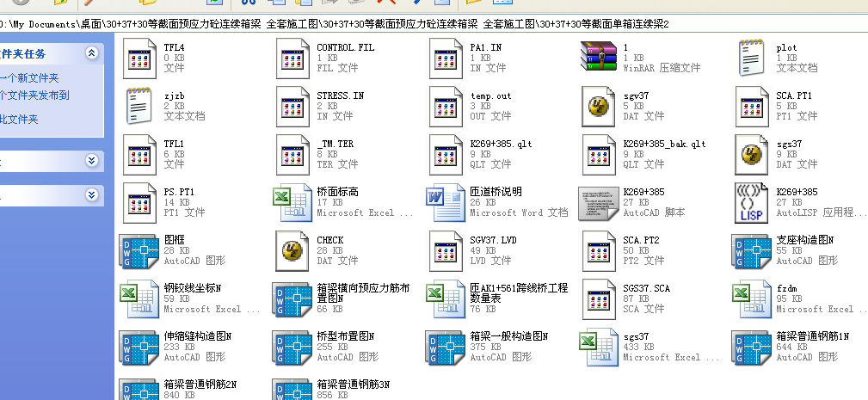Select the sgs37 DAT file icon
This screenshot has height=400, width=868.
[753, 155]
